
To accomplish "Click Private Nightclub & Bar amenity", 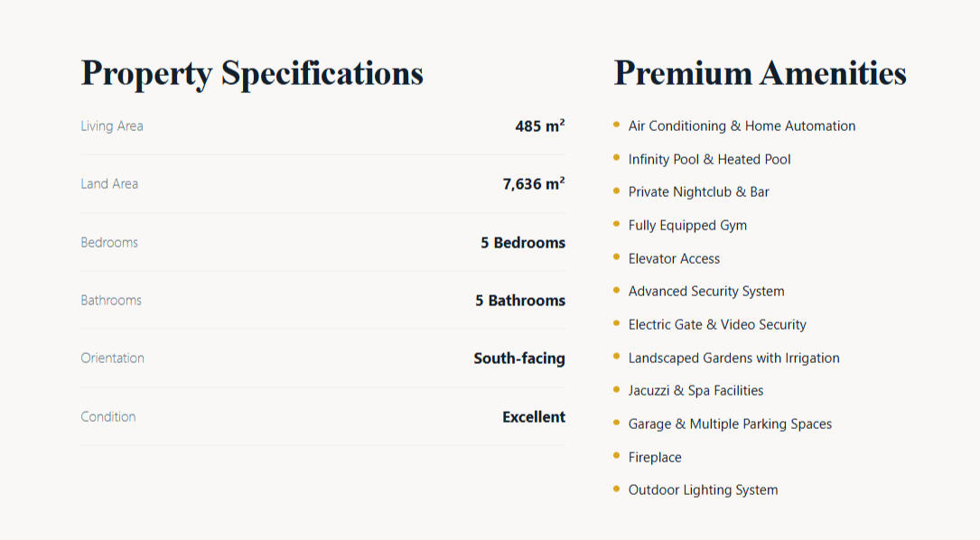I will [698, 192].
